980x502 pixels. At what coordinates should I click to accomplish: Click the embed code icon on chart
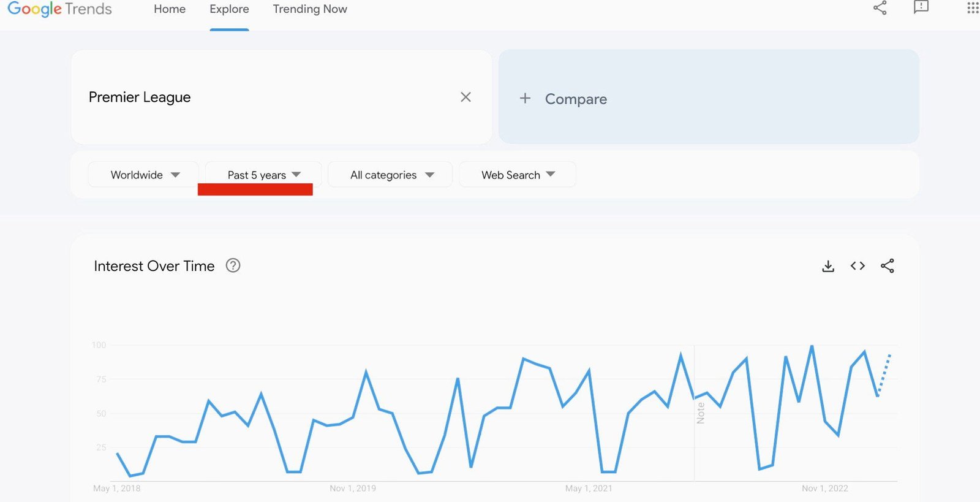858,266
